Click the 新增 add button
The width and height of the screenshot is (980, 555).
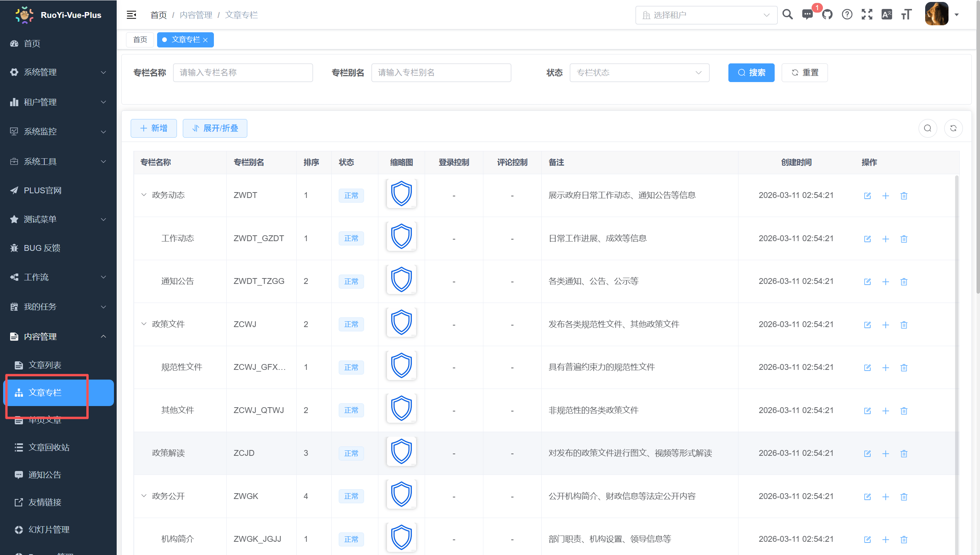pyautogui.click(x=153, y=128)
